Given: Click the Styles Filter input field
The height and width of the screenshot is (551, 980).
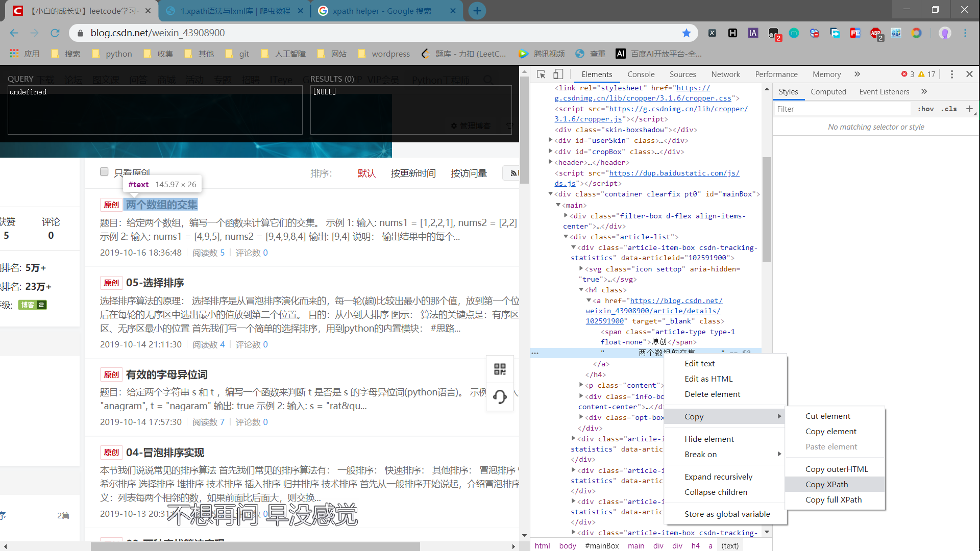Looking at the screenshot, I should [x=842, y=109].
